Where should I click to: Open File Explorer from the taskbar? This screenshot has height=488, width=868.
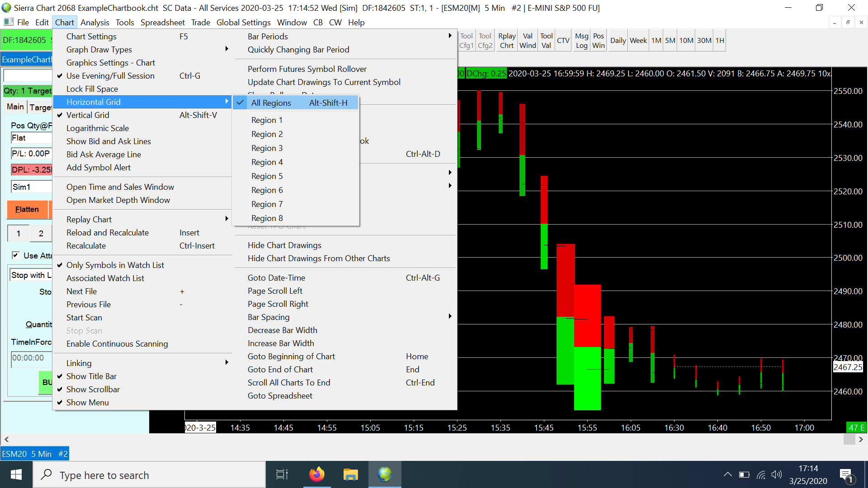[x=350, y=474]
